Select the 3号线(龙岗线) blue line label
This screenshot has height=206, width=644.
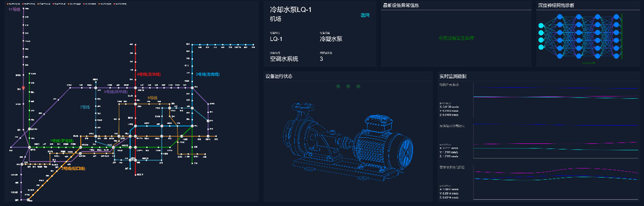207,74
